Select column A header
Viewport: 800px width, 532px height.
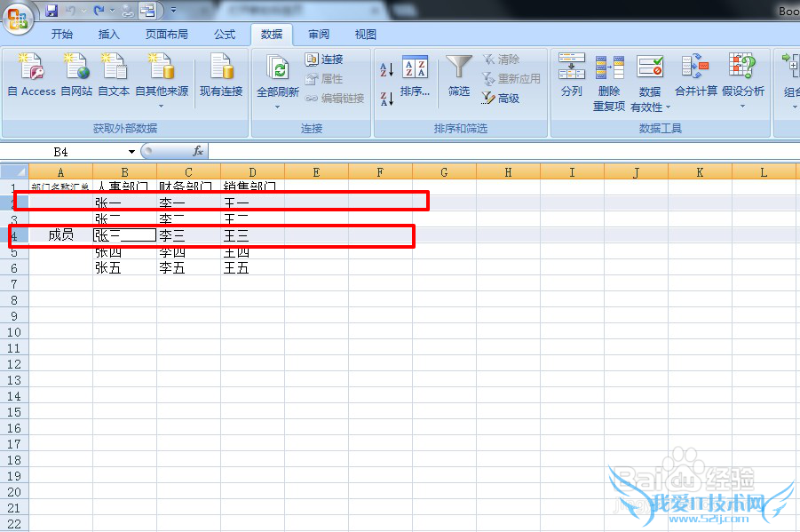(60, 172)
